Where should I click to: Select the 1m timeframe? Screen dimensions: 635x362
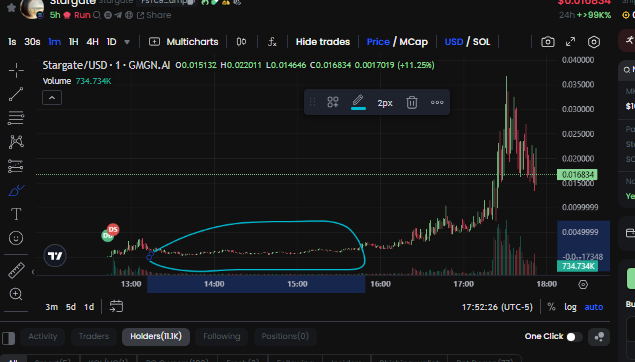pos(54,42)
